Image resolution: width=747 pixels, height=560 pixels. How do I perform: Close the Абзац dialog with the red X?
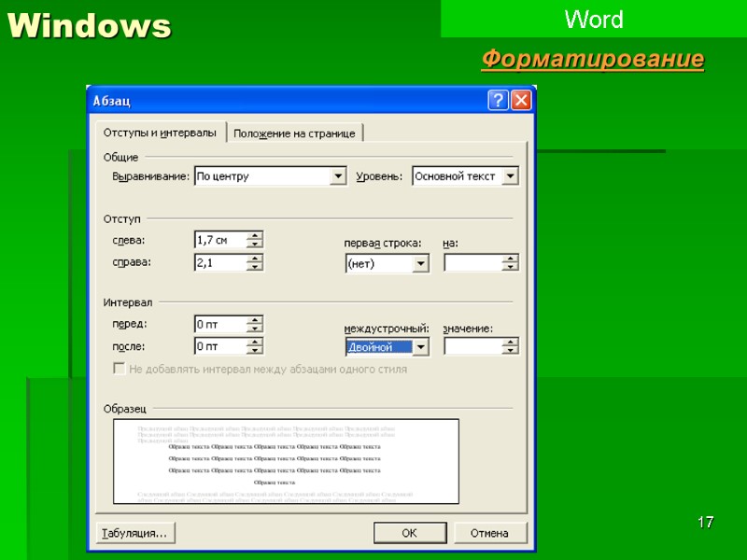521,100
